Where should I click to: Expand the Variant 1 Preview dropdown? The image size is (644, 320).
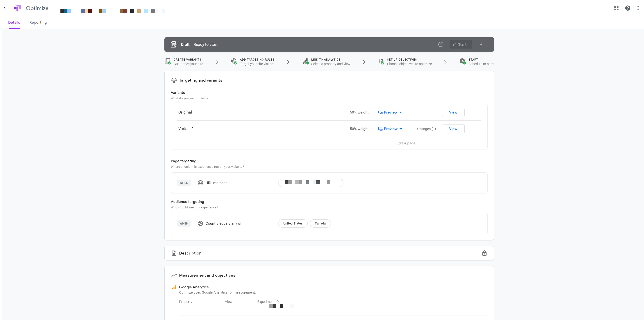401,129
